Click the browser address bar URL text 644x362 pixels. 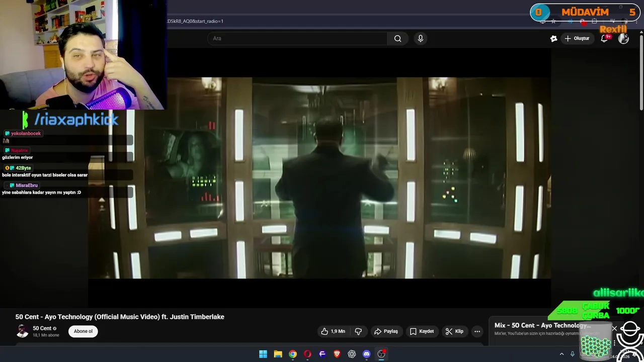pos(195,21)
